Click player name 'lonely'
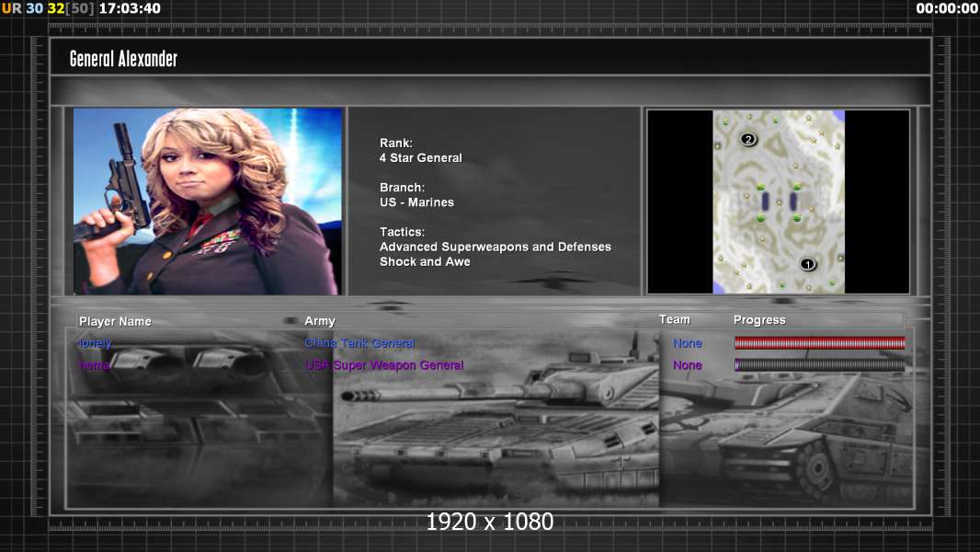The image size is (980, 552). coord(95,343)
